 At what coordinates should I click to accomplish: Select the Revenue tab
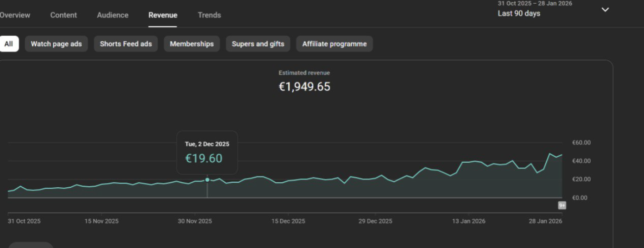(163, 15)
